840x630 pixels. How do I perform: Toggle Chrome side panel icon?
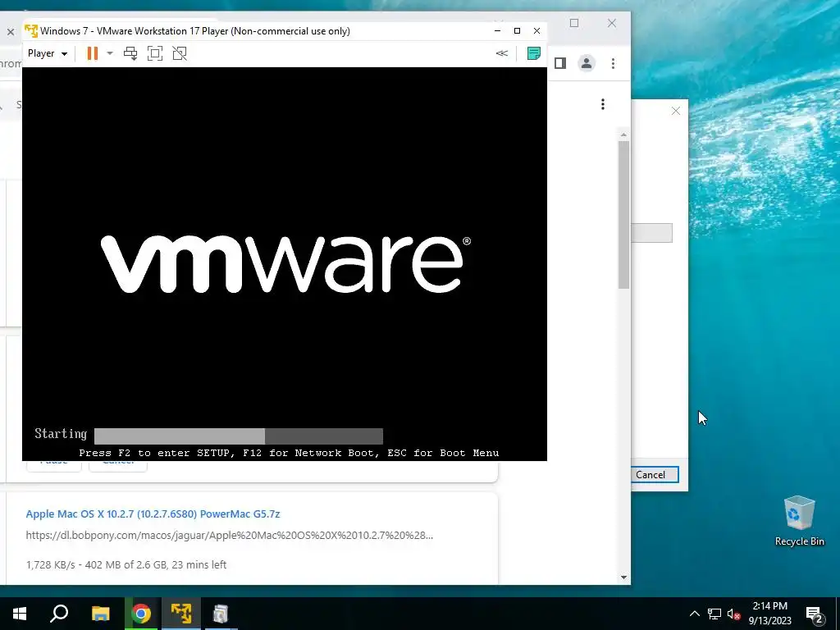[x=560, y=63]
